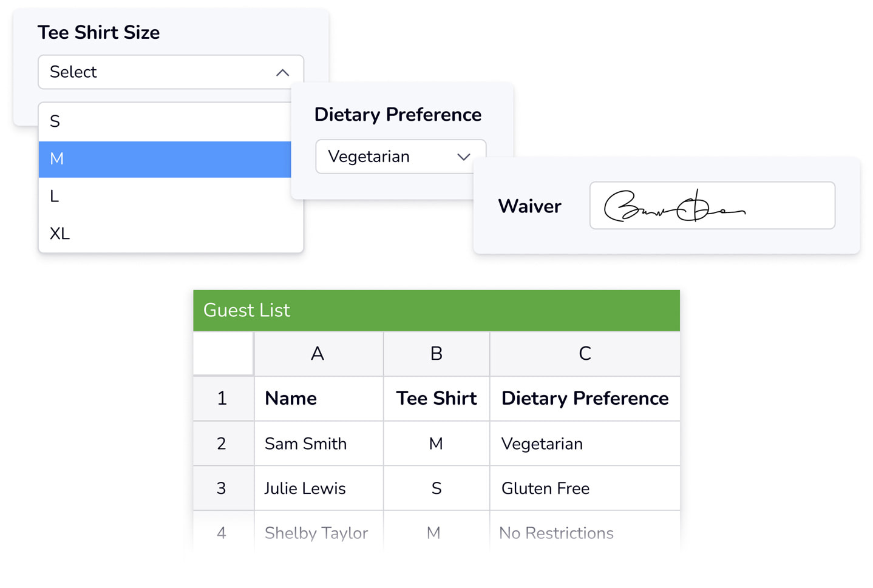Click the Julie Lewis name cell
873x588 pixels.
(319, 488)
